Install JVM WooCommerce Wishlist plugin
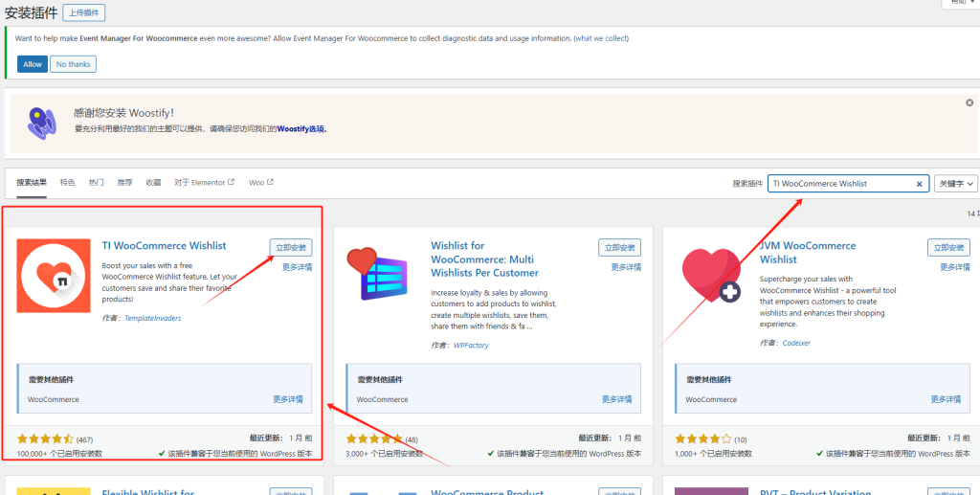The height and width of the screenshot is (495, 980). tap(948, 248)
